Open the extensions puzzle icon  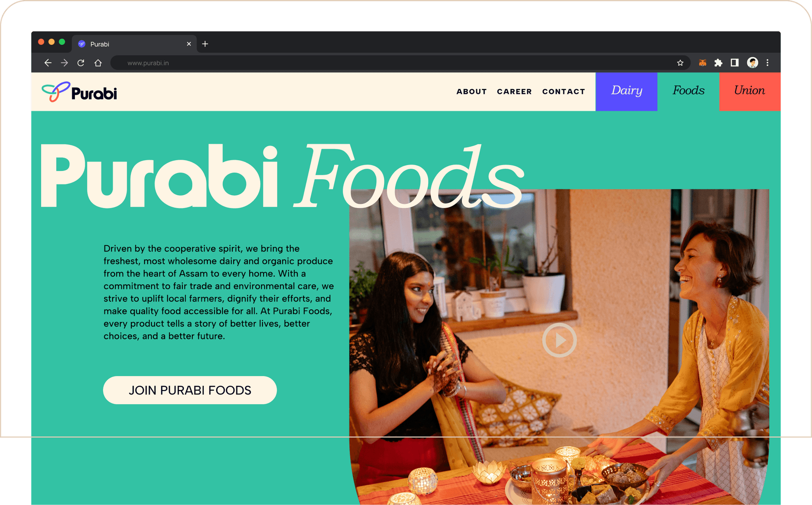coord(718,63)
